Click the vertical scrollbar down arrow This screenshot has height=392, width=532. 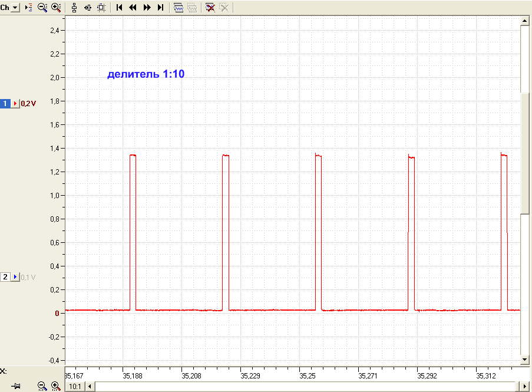pos(525,360)
